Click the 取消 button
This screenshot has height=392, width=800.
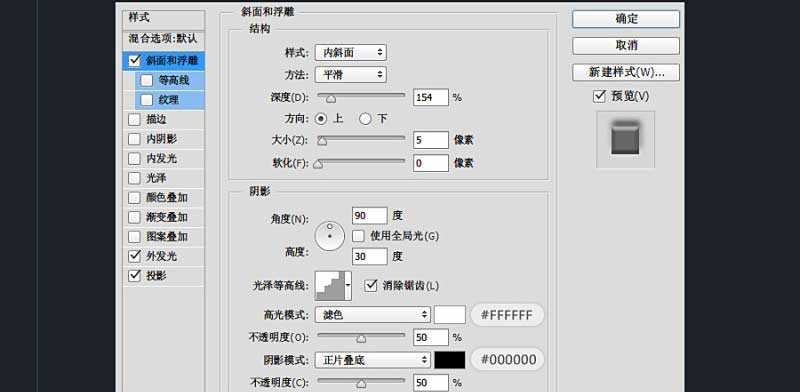point(626,45)
